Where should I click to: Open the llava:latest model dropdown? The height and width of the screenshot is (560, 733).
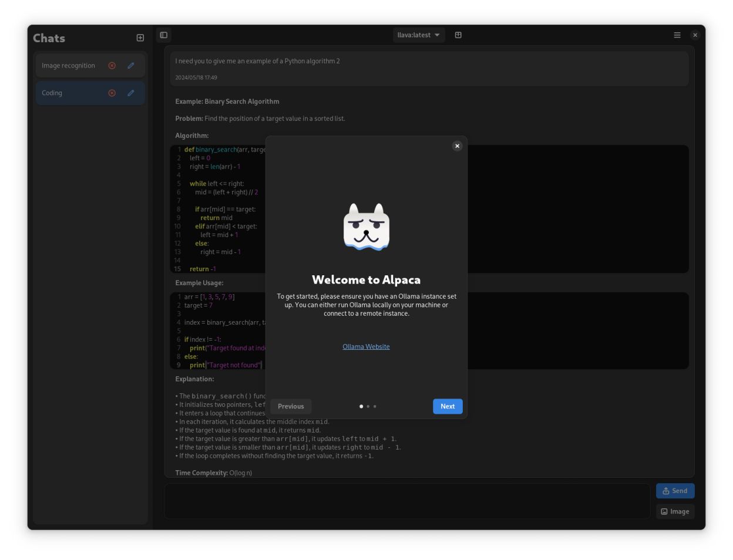(x=418, y=35)
